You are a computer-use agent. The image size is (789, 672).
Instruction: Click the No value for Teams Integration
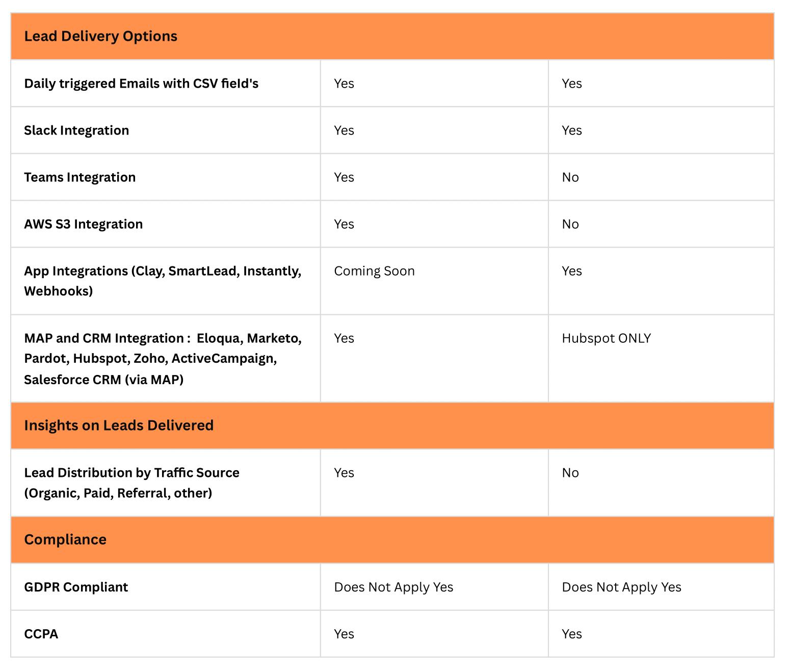[570, 177]
